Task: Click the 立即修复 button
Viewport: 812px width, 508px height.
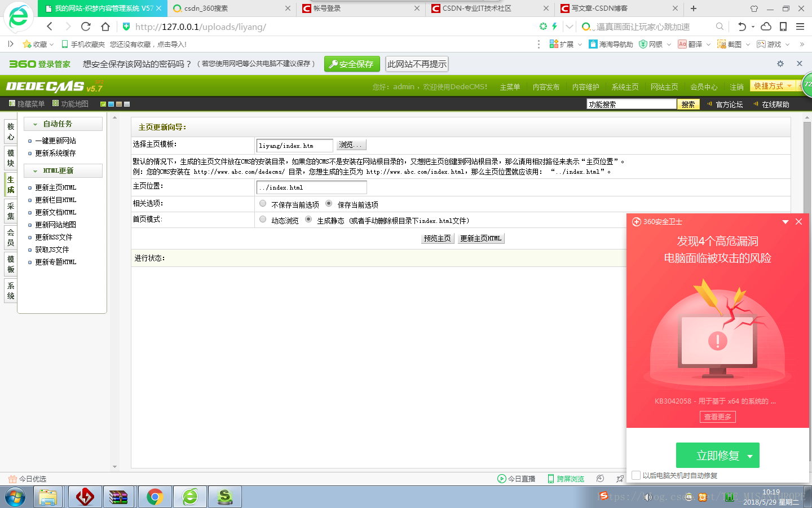Action: click(x=718, y=456)
